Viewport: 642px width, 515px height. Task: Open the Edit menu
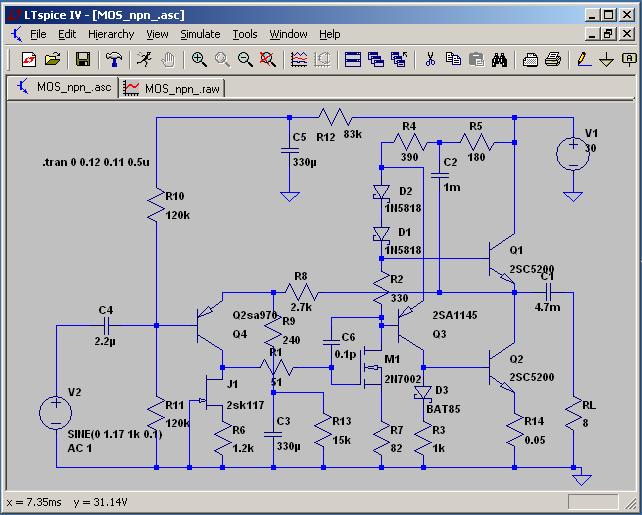tap(67, 34)
